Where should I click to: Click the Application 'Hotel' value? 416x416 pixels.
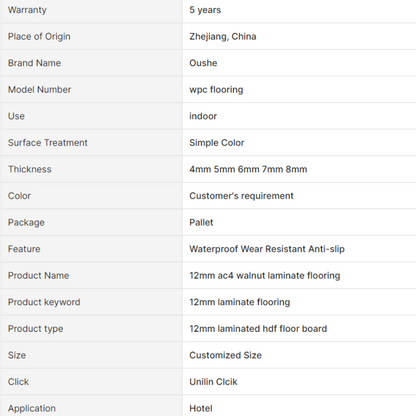(201, 408)
